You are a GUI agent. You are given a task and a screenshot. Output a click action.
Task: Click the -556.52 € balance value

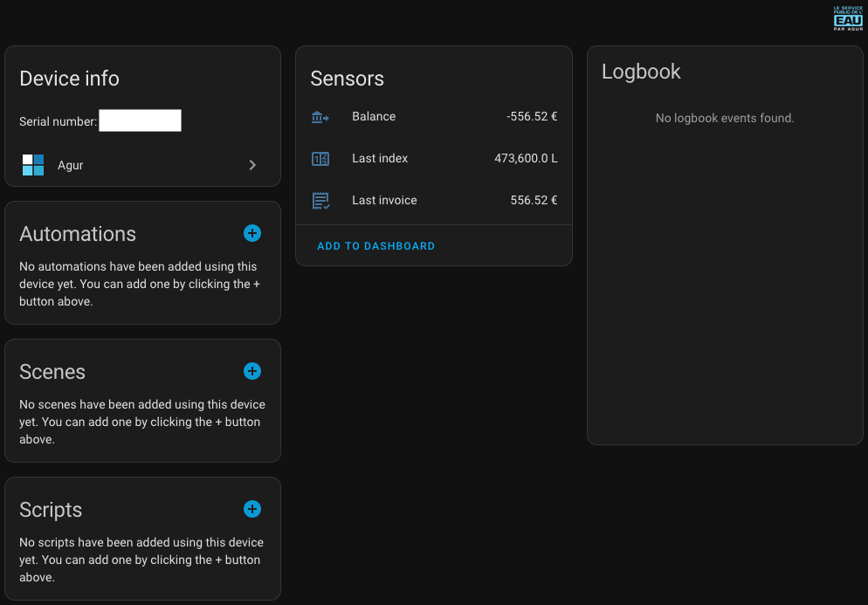tap(532, 117)
